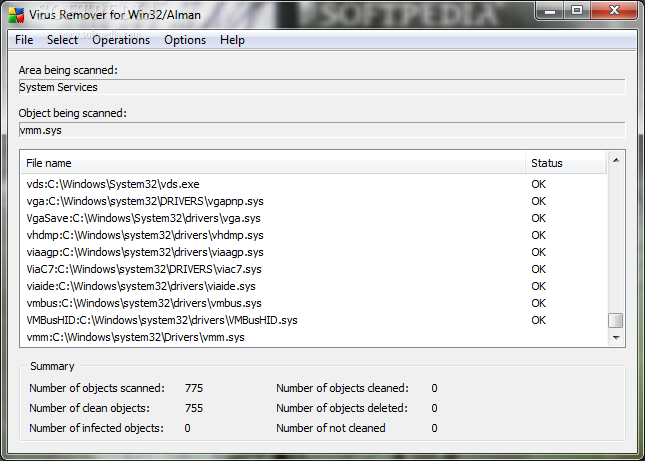Click OK status of vhdmp.sys row
Viewport: 645px width, 461px height.
(x=538, y=235)
